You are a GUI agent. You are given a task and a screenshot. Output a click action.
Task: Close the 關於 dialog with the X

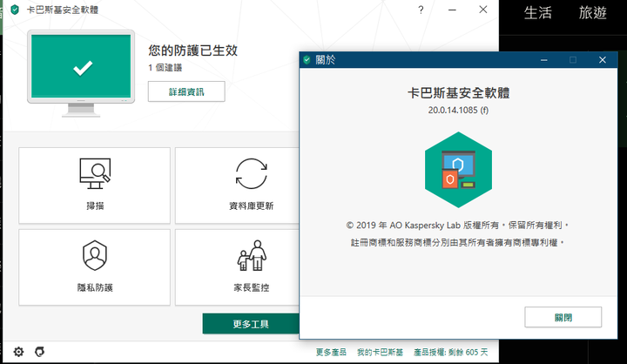603,60
